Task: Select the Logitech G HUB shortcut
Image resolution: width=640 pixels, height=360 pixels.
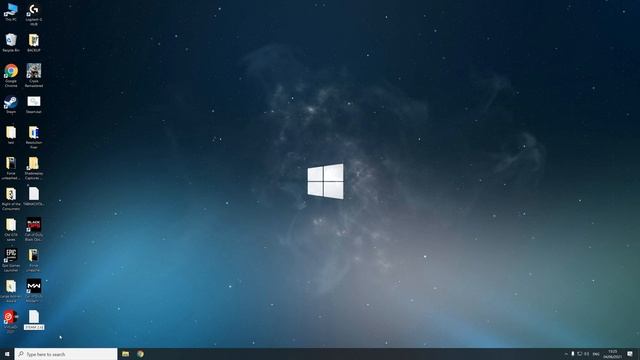Action: coord(34,14)
